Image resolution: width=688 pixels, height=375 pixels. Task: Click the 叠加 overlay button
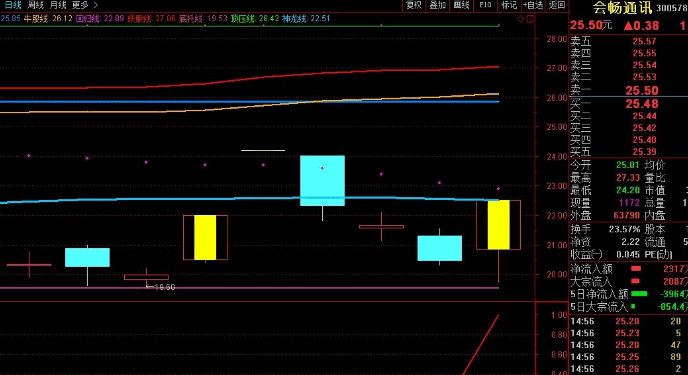coord(437,5)
